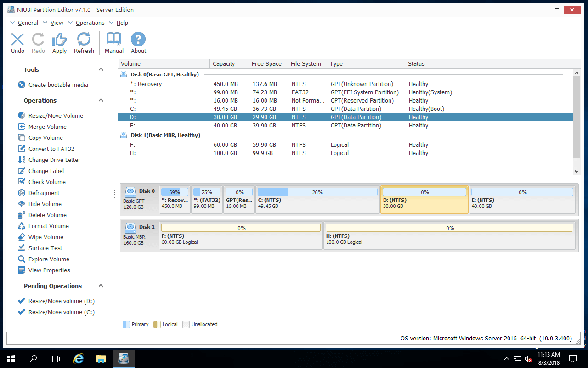
Task: Sort by Free Space column header
Action: click(268, 63)
